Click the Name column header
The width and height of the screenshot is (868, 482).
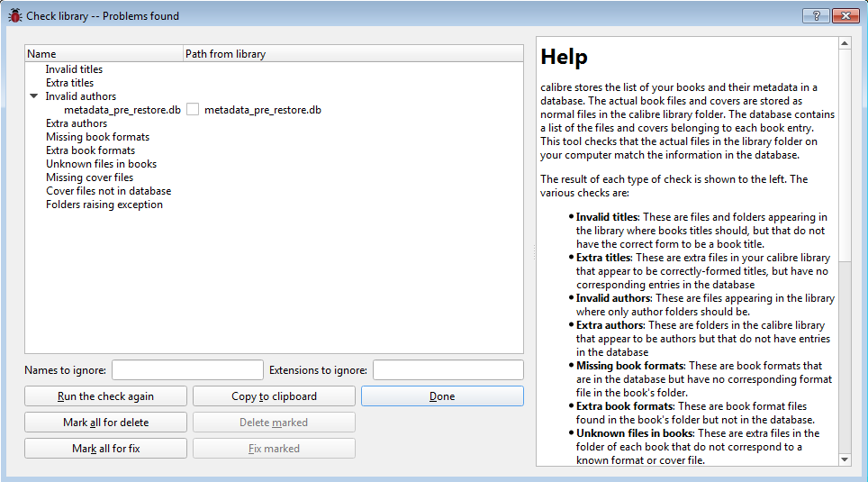tap(104, 54)
